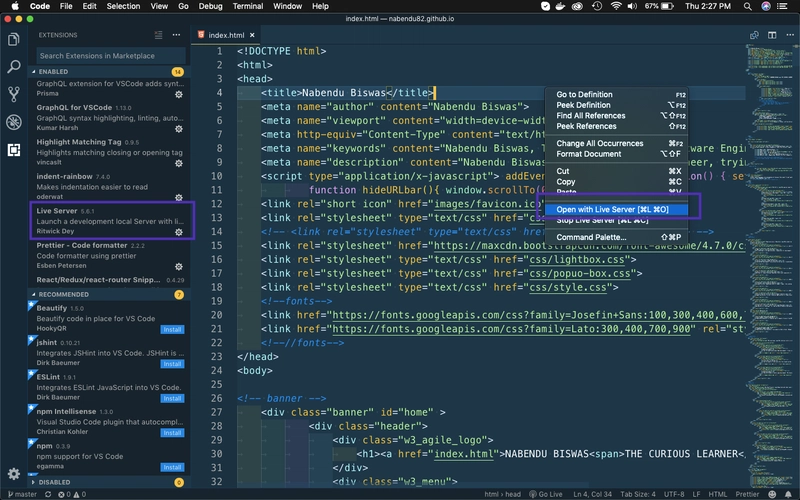Open the Explorer view in activity bar

[x=14, y=39]
